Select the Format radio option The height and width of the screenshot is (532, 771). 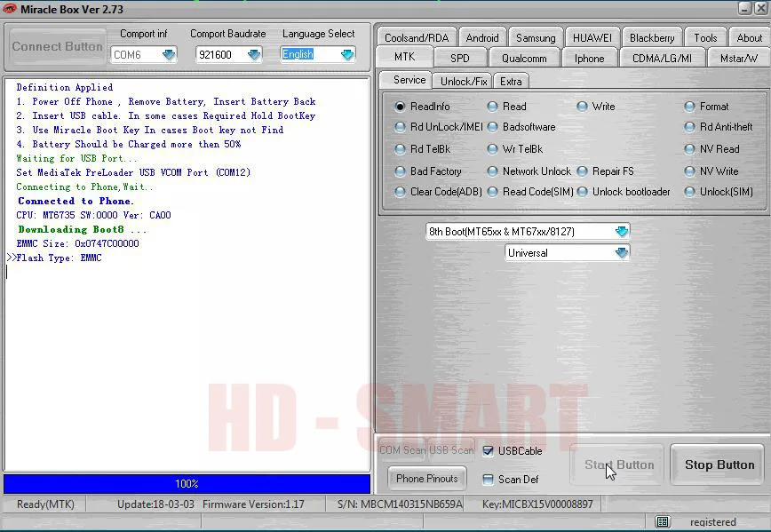click(x=690, y=107)
